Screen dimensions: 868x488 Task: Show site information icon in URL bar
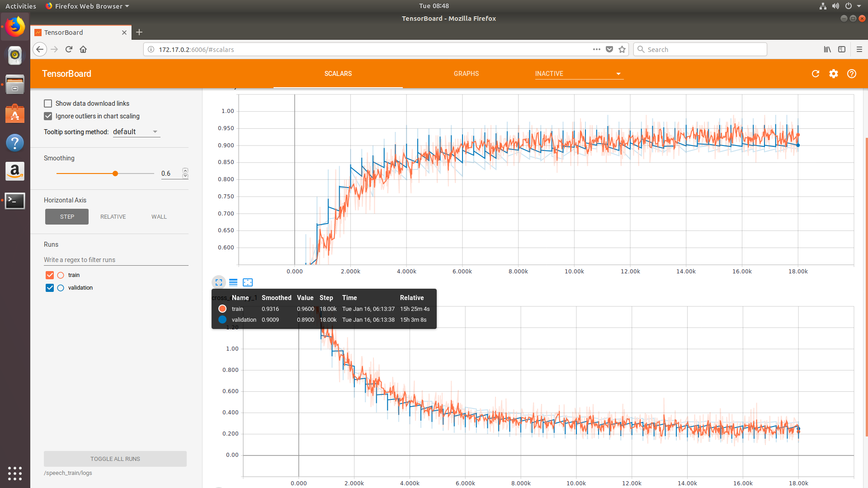151,49
